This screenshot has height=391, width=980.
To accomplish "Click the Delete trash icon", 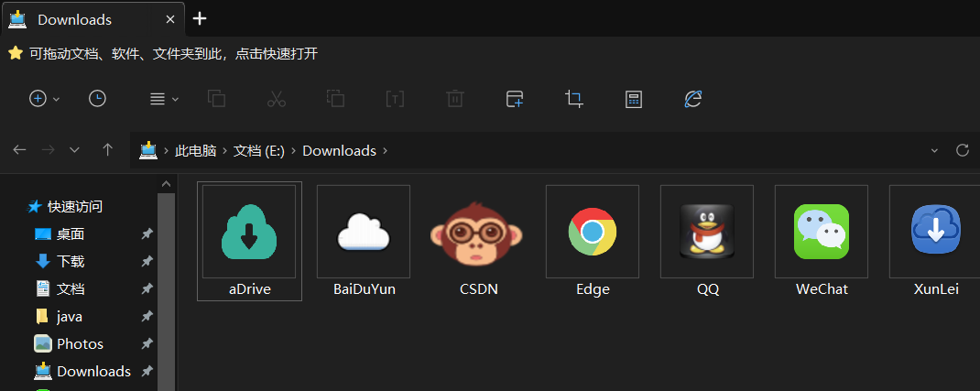I will [x=454, y=99].
